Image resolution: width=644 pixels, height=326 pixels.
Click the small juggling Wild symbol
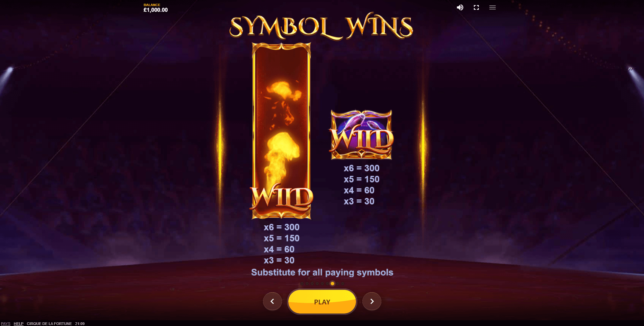[361, 134]
